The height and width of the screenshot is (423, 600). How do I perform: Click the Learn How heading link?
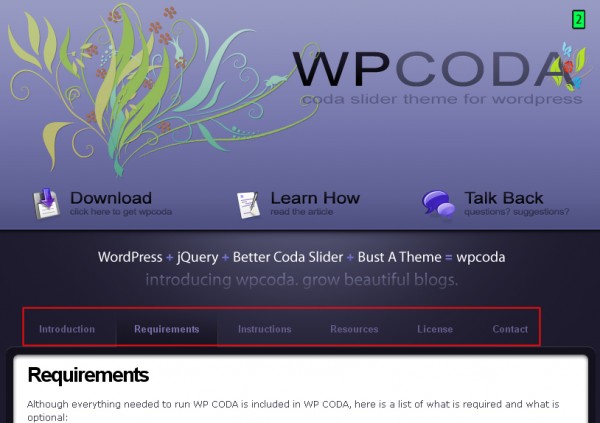pos(315,198)
